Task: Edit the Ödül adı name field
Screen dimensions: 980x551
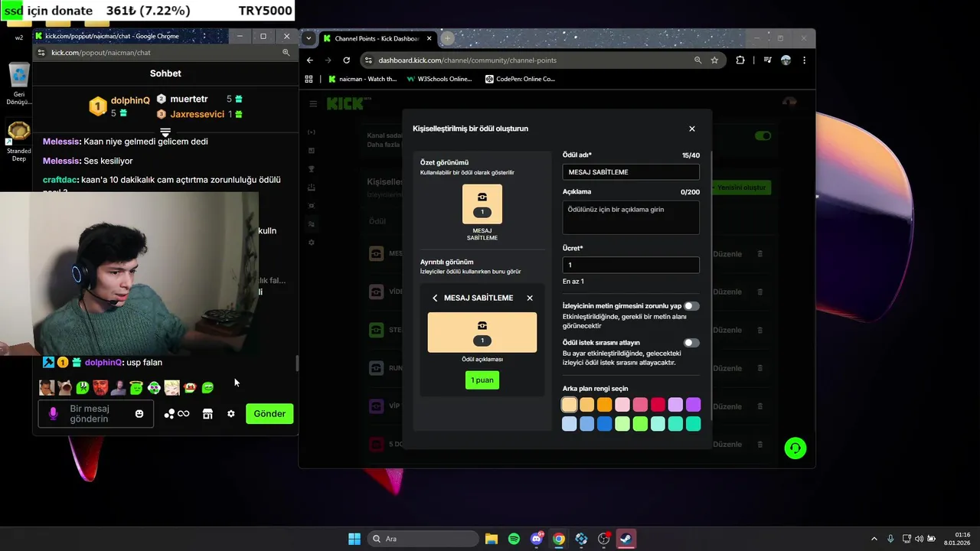Action: point(631,172)
